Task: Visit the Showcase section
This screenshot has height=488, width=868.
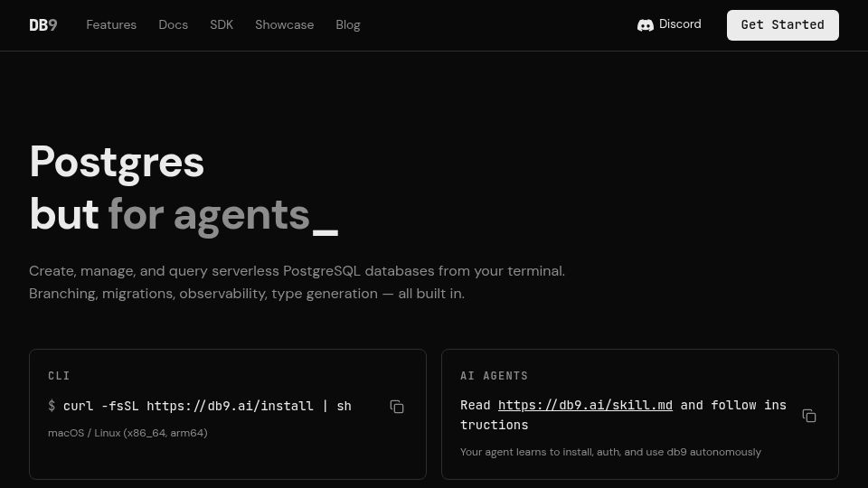Action: coord(285,25)
